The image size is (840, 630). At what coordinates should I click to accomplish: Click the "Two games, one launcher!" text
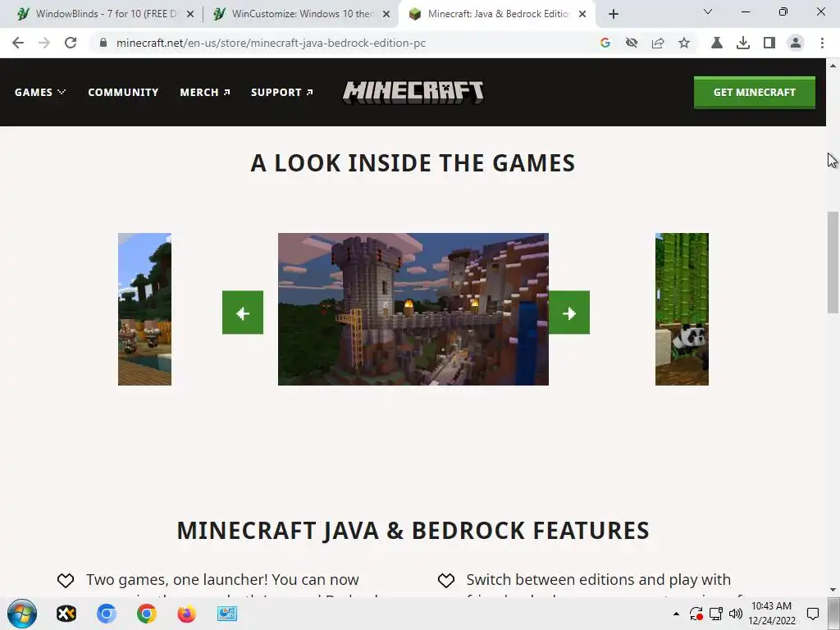pyautogui.click(x=177, y=580)
